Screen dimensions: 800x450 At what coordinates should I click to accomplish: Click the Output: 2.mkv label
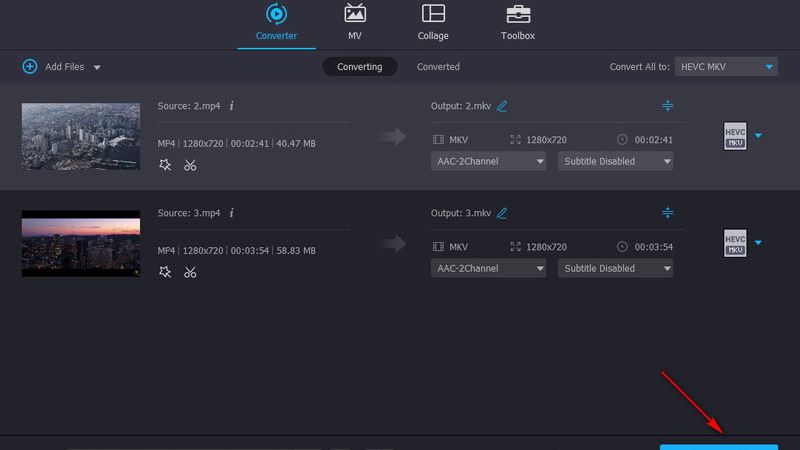coord(461,106)
